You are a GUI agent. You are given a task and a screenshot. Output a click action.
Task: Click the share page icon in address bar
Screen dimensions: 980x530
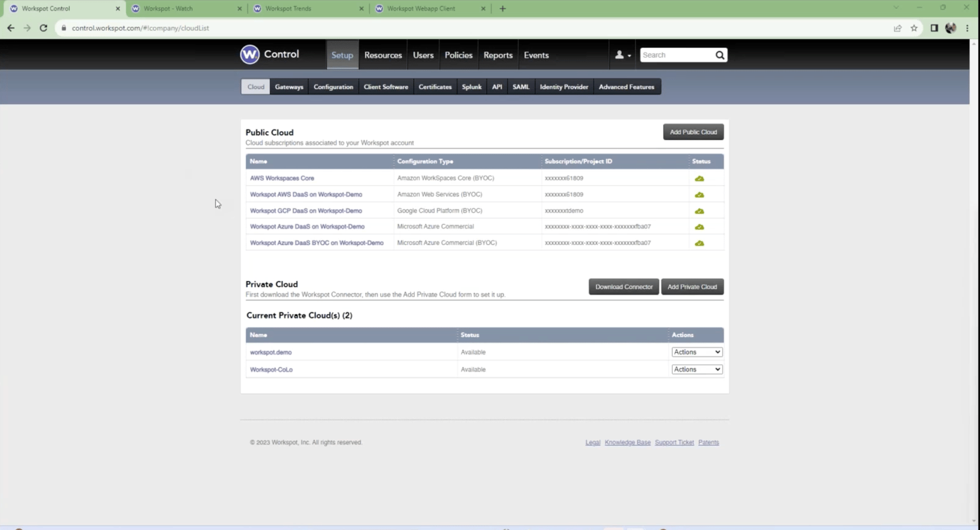coord(898,28)
